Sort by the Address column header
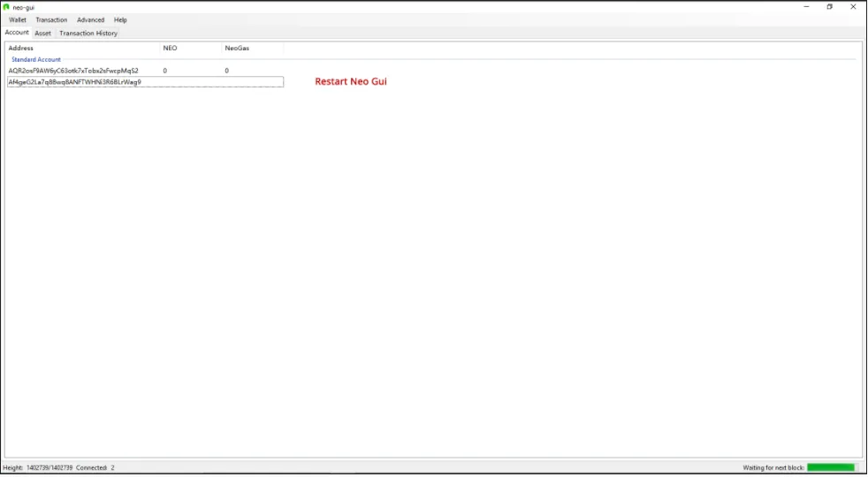Image resolution: width=868 pixels, height=477 pixels. click(83, 49)
